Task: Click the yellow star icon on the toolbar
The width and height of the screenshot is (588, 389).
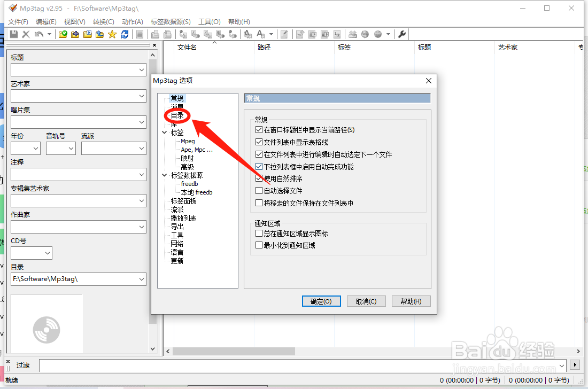Action: click(x=112, y=34)
